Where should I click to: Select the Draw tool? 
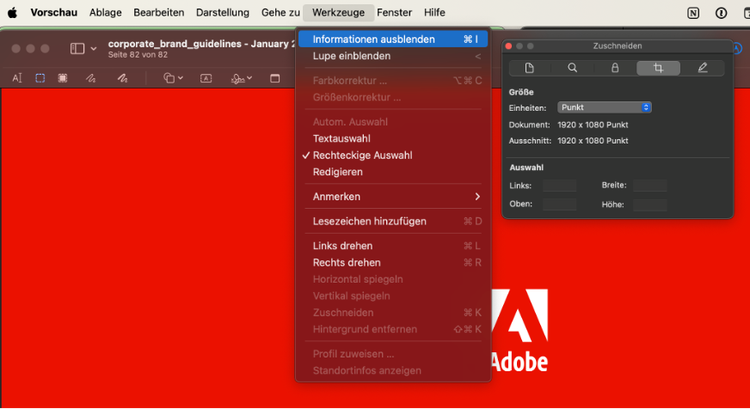[x=122, y=78]
